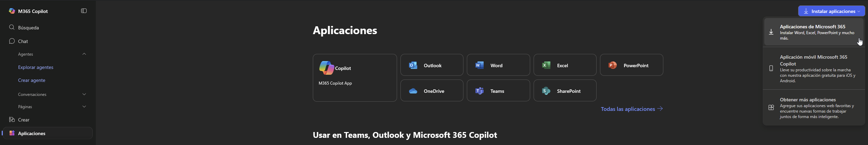Select Aplicaciones in the sidebar

point(48,133)
